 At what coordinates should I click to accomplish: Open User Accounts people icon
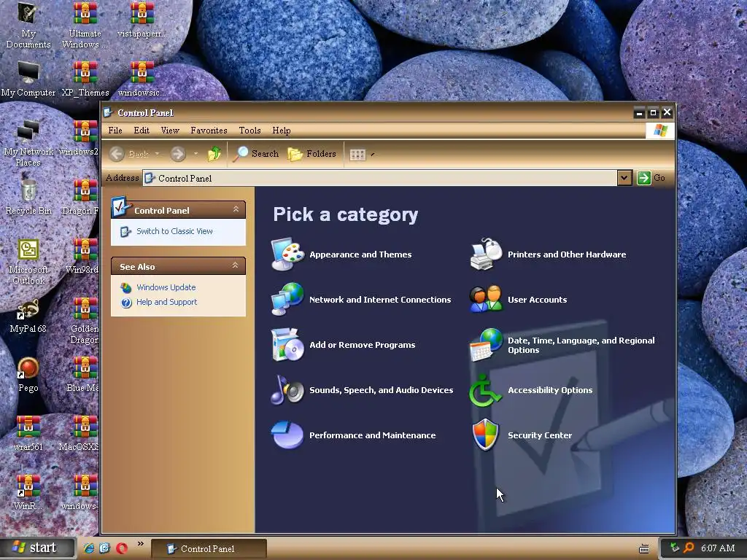click(486, 299)
